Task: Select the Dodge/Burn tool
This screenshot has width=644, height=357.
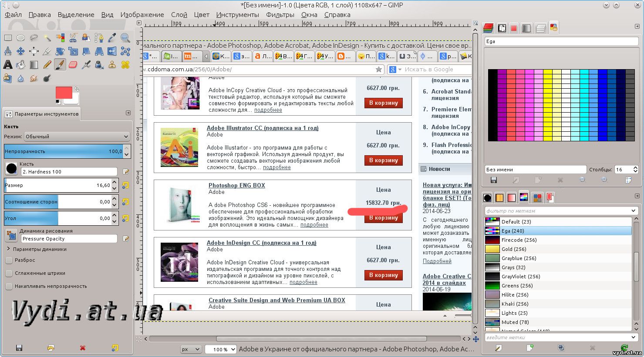Action: tap(47, 78)
